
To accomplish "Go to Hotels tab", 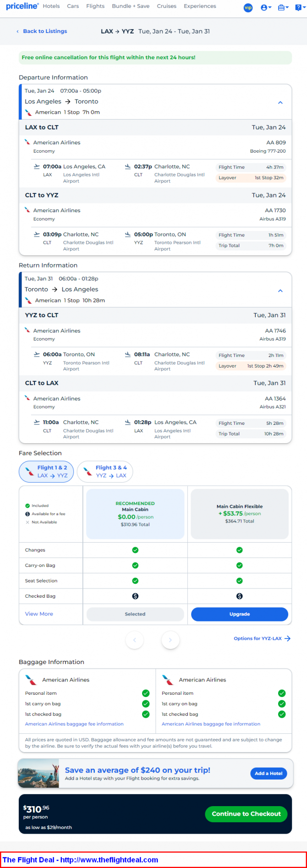I will [51, 6].
